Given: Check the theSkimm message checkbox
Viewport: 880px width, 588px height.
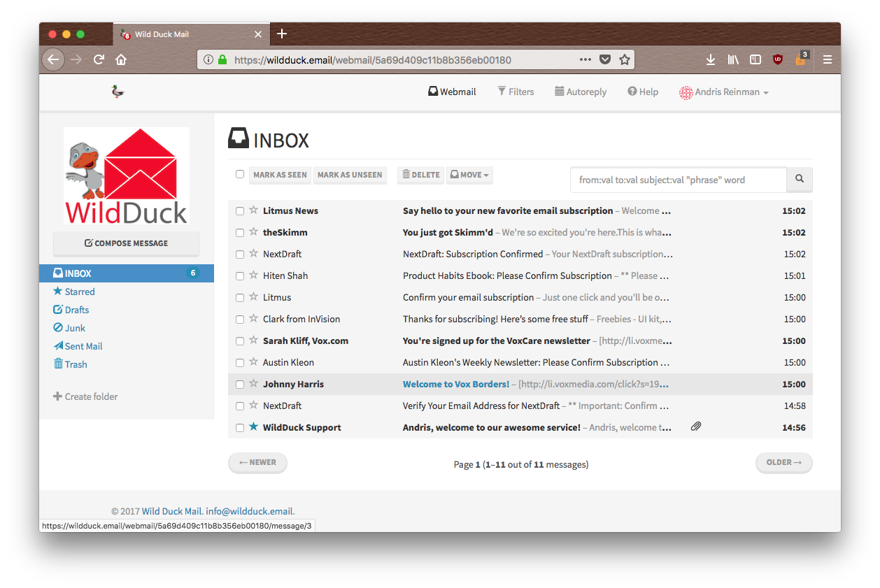Looking at the screenshot, I should tap(240, 233).
